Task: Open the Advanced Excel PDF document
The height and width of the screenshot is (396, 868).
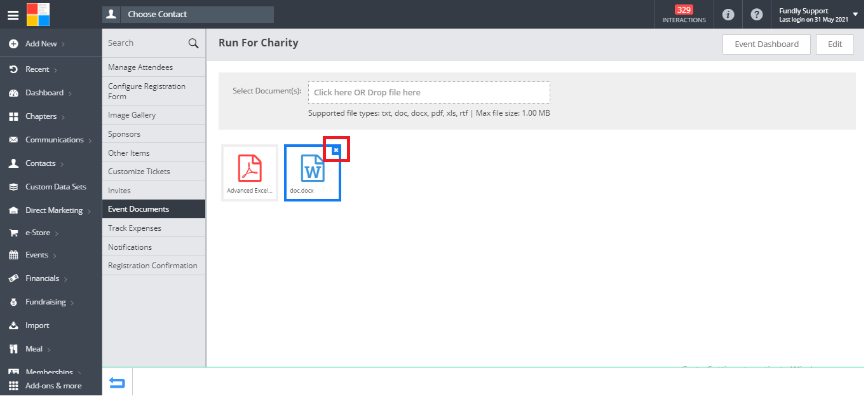Action: (x=250, y=173)
